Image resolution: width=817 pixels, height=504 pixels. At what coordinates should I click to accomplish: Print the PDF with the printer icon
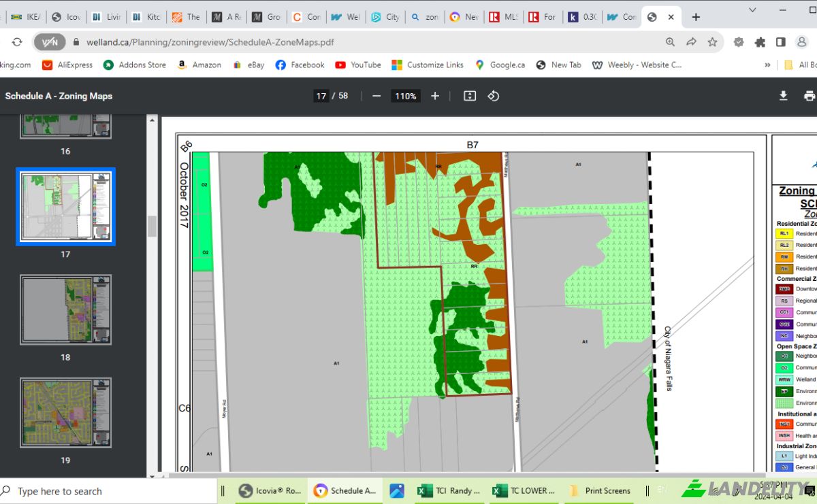tap(810, 96)
